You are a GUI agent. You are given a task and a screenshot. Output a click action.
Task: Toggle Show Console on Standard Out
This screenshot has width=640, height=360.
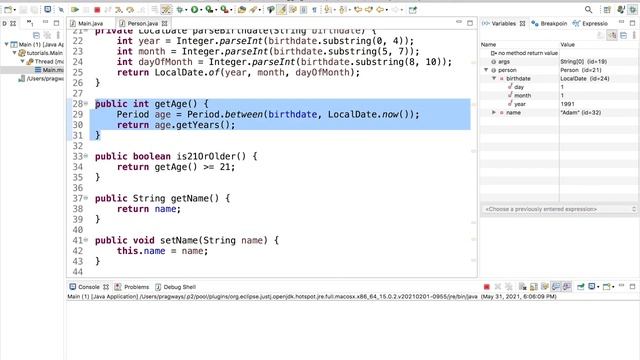click(x=556, y=287)
